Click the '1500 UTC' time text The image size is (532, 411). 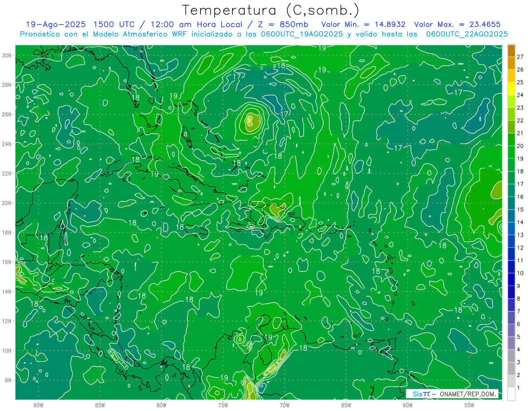click(113, 24)
